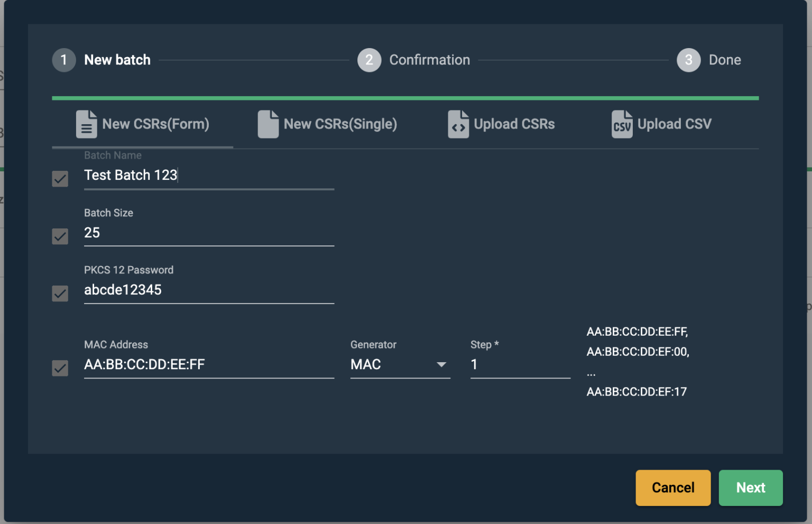Click inside the Step input field
This screenshot has width=812, height=524.
(520, 364)
